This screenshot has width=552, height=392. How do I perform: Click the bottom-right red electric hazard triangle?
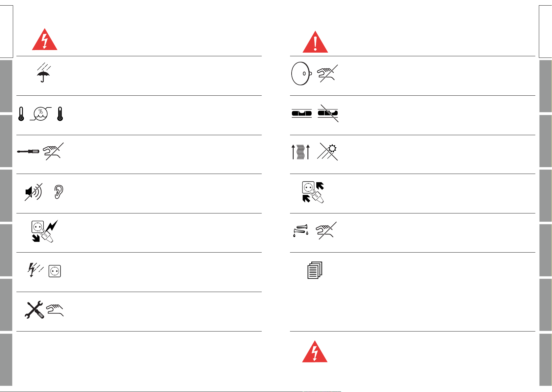click(x=315, y=352)
